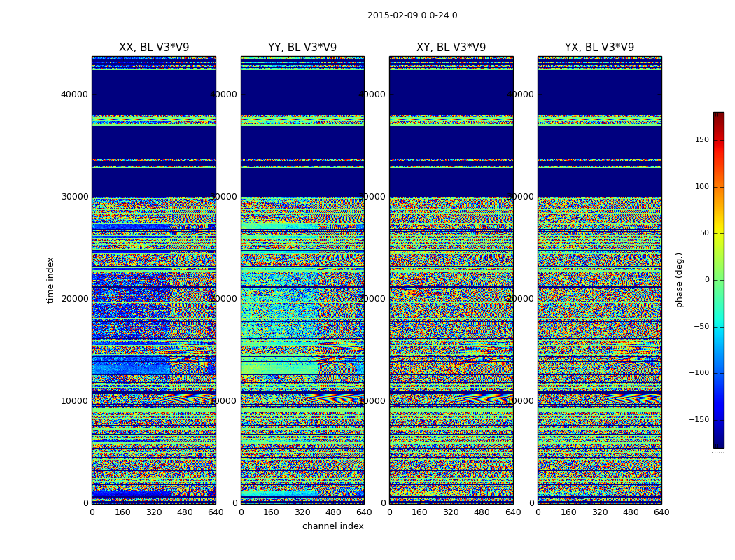Select the "YY, BL V3*V9" subplot title
This screenshot has width=735, height=560.
coord(302,48)
